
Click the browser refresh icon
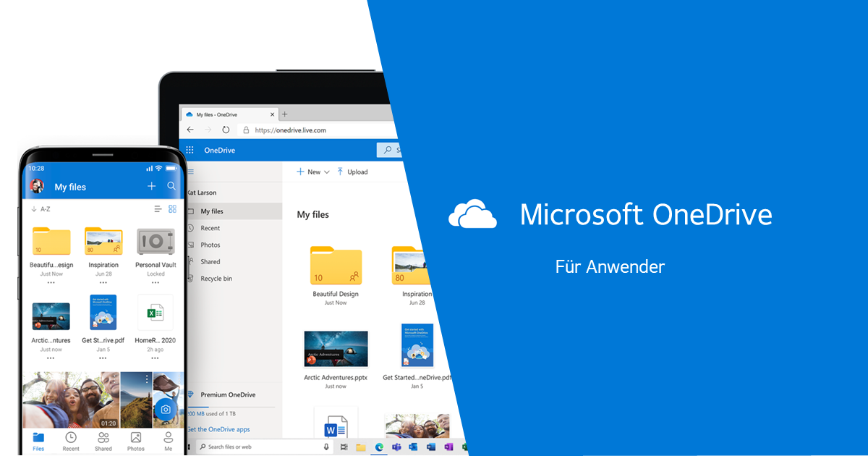pos(226,130)
